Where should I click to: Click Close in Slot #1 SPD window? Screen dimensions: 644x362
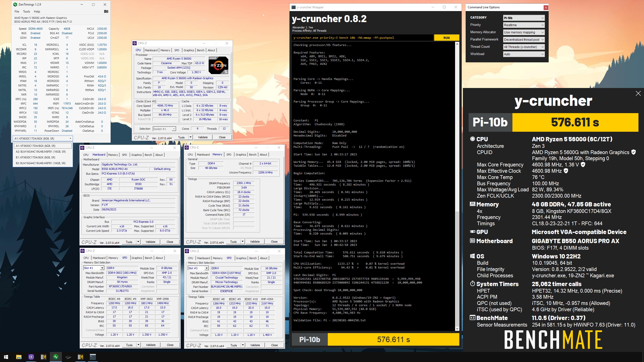click(x=170, y=345)
